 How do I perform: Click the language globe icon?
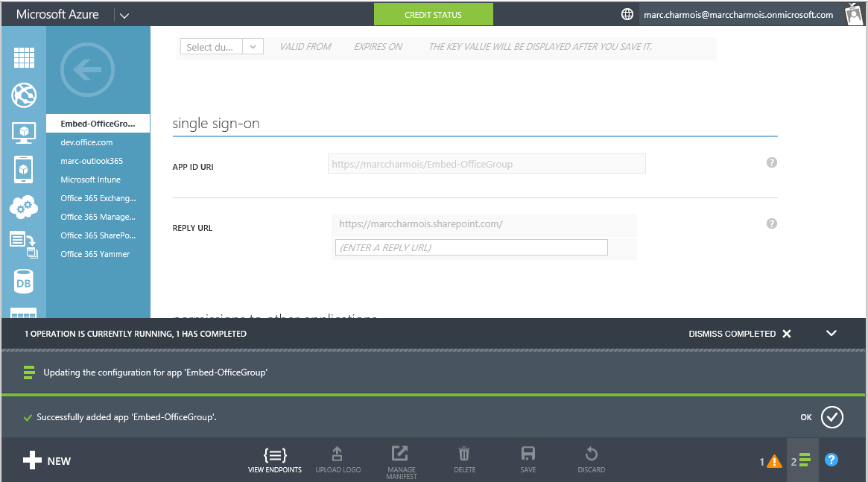627,14
